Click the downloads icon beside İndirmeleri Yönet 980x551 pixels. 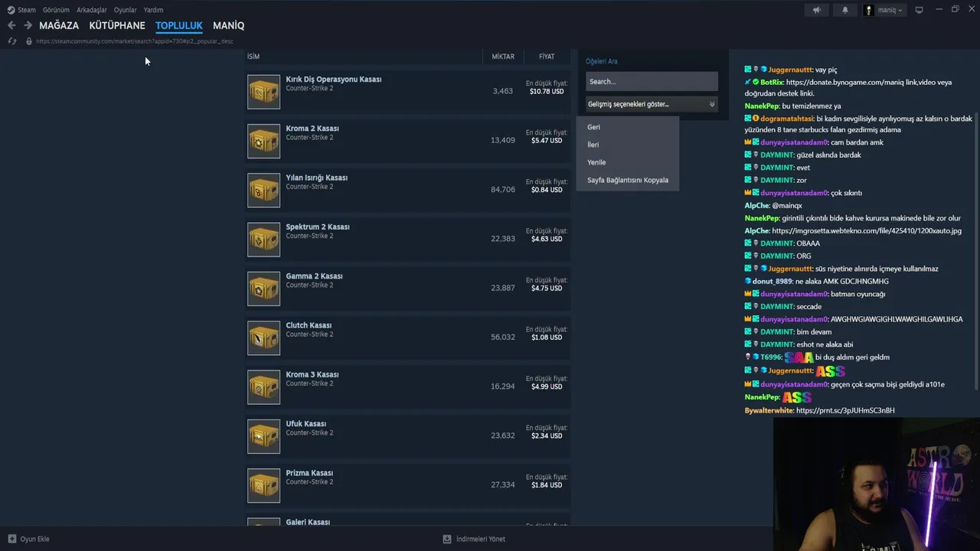tap(447, 539)
